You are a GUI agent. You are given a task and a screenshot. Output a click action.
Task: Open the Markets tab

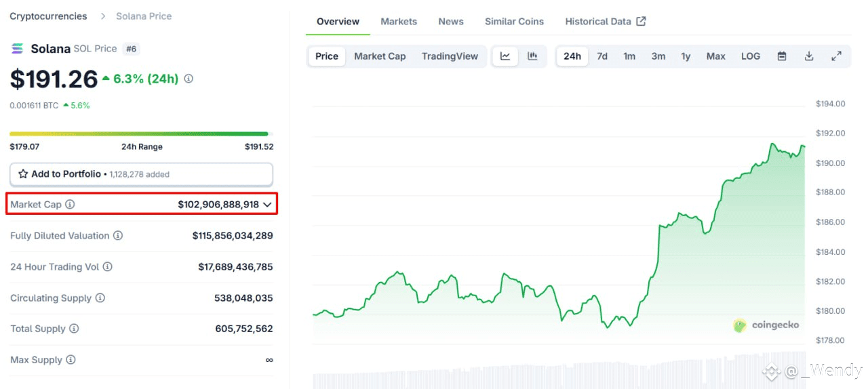coord(399,22)
